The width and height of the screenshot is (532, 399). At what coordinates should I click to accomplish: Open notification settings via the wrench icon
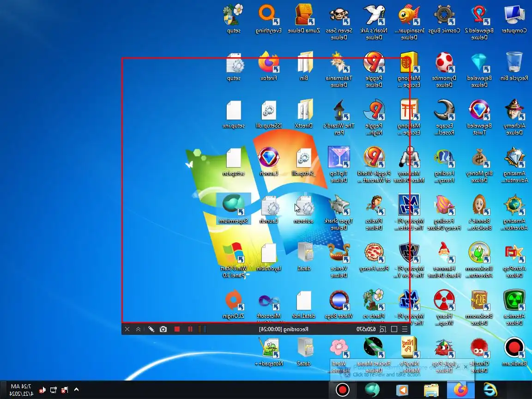(458, 367)
